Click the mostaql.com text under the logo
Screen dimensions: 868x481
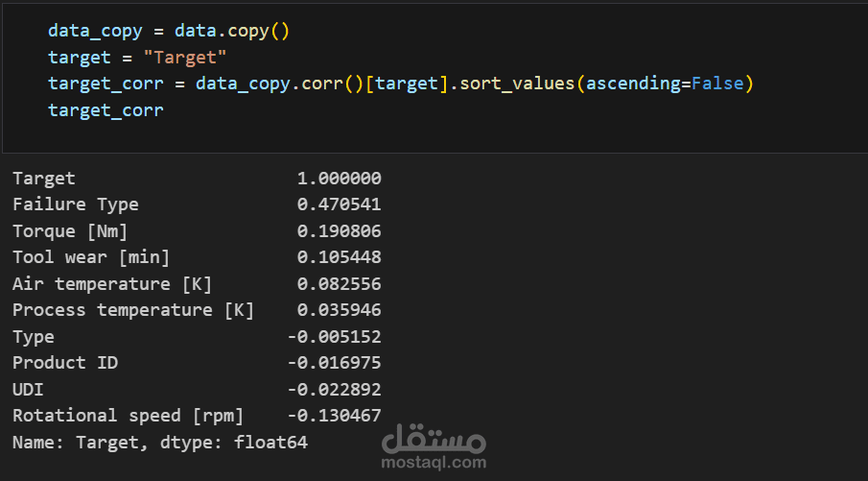[x=434, y=462]
